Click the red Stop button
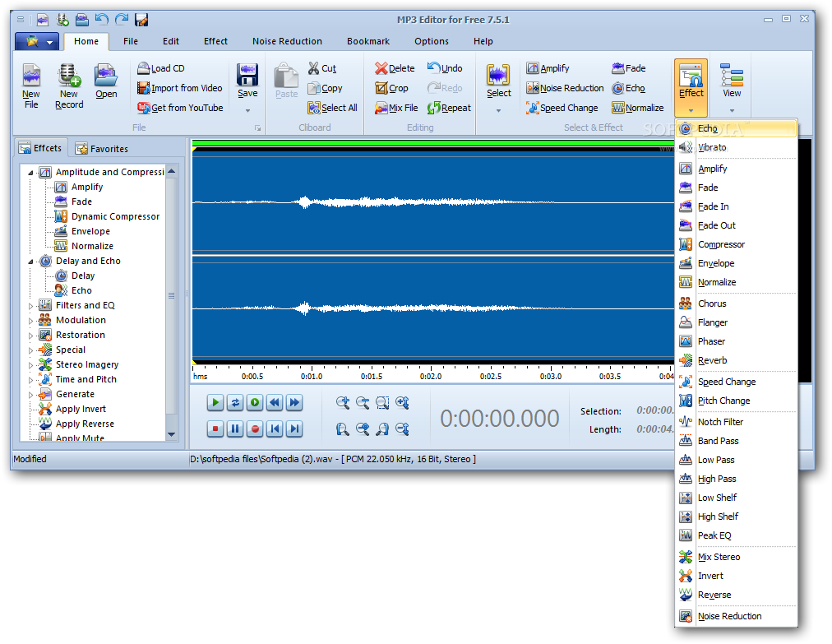 (x=215, y=429)
